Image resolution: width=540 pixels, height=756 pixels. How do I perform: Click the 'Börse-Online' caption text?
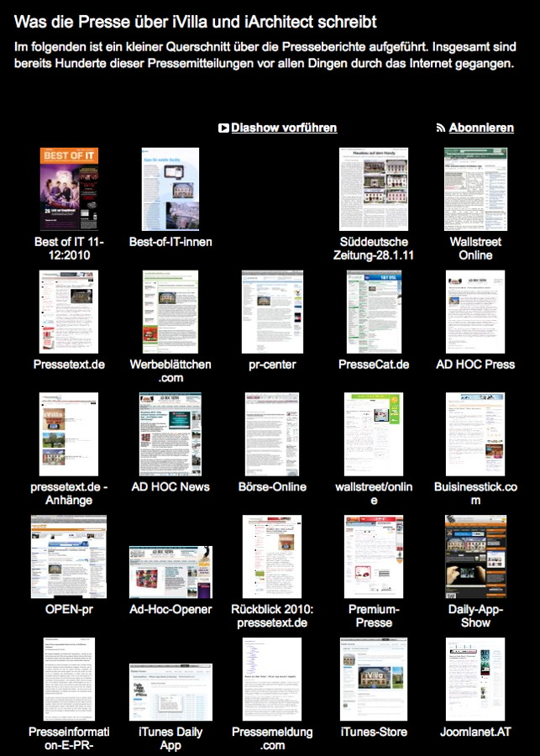pyautogui.click(x=272, y=486)
